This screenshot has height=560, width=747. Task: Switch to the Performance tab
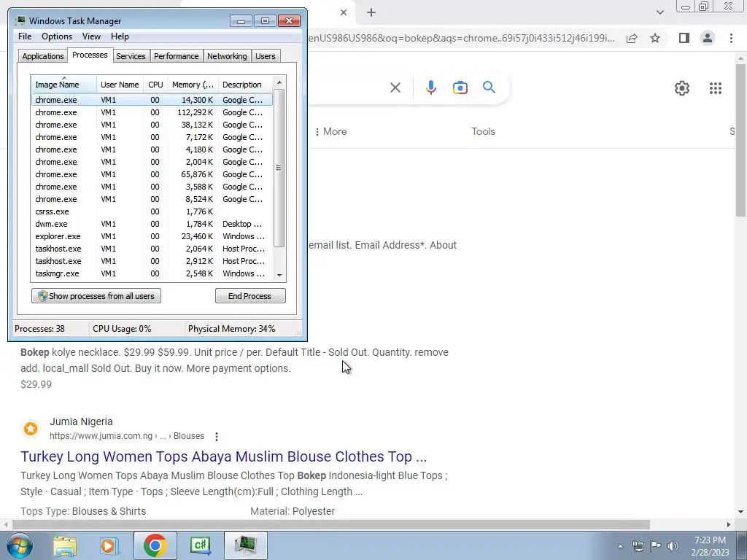coord(177,56)
